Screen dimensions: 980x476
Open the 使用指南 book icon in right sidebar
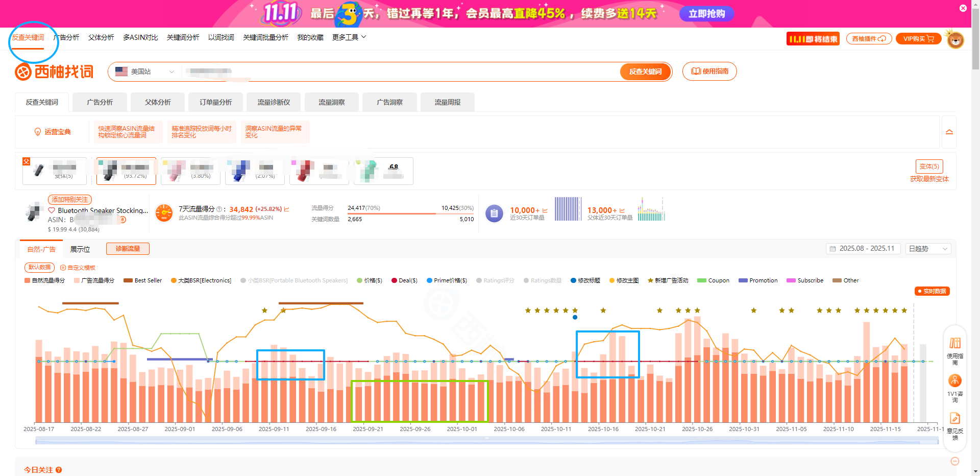[x=954, y=343]
